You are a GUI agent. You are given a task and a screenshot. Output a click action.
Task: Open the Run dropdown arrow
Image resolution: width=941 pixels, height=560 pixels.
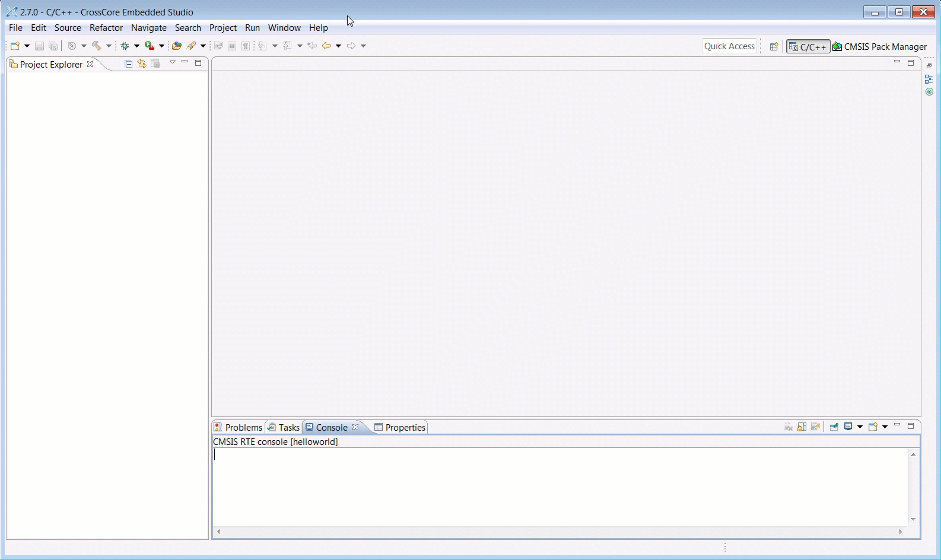[x=161, y=46]
